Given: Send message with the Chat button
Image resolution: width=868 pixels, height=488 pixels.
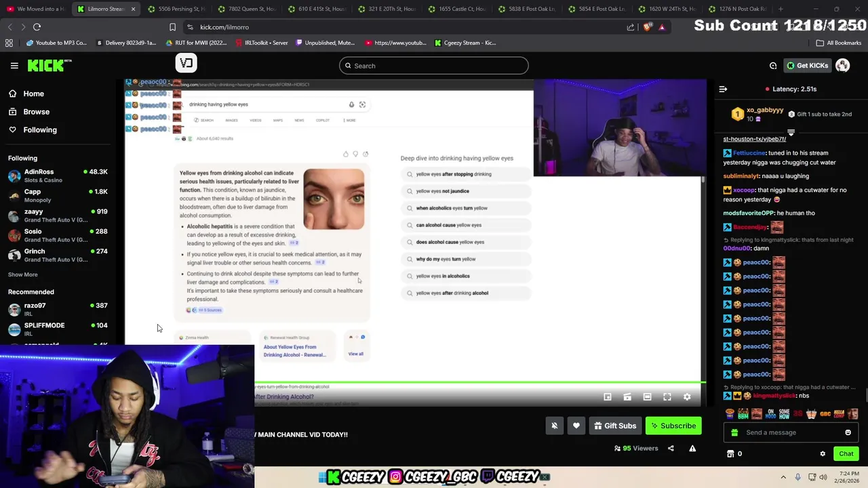Looking at the screenshot, I should coord(846,454).
